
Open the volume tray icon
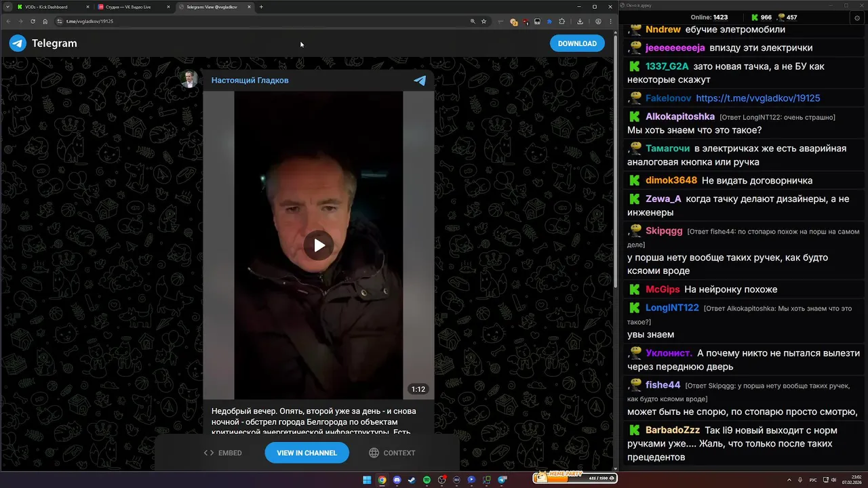click(x=833, y=480)
